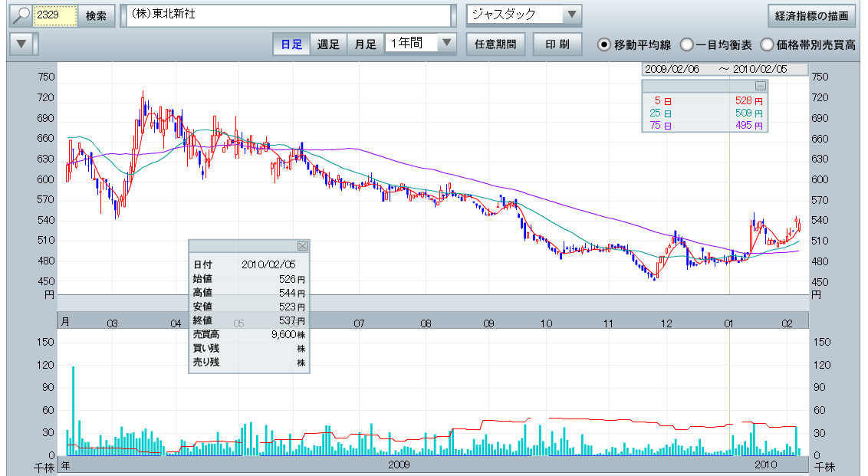This screenshot has height=476, width=868.
Task: Switch to the 月足 monthly chart tab
Action: click(365, 44)
